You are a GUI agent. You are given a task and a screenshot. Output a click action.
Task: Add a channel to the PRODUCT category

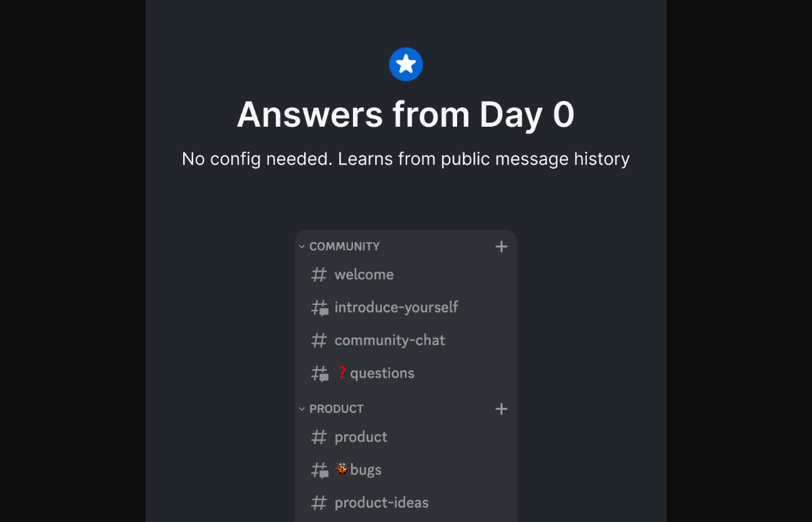pos(501,409)
